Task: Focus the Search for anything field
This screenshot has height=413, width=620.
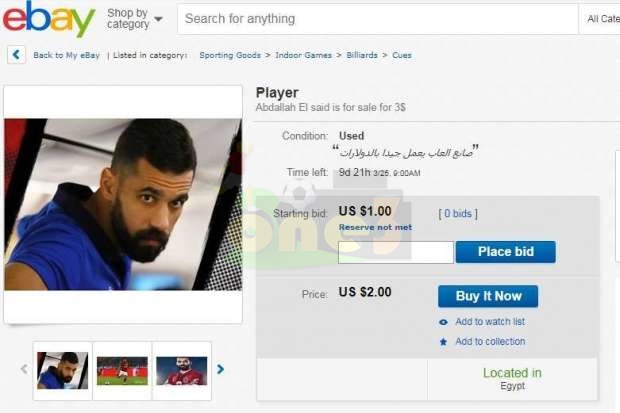Action: click(378, 19)
